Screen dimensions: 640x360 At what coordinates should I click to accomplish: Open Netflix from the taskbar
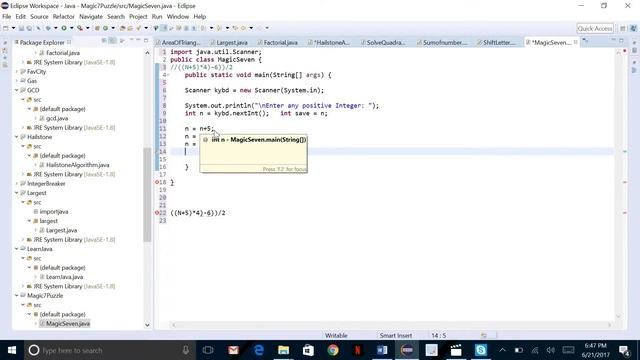click(358, 350)
